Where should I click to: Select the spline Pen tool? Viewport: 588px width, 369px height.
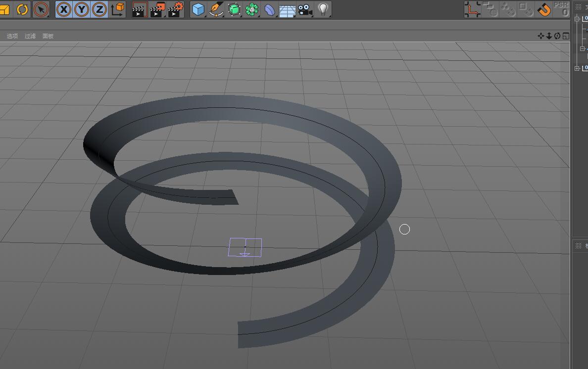pyautogui.click(x=216, y=9)
